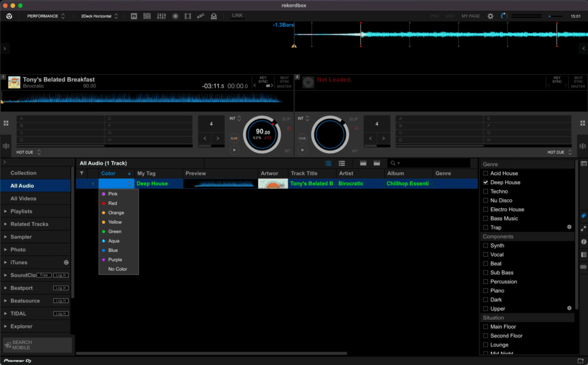Click Log in next to Beatport

point(60,288)
